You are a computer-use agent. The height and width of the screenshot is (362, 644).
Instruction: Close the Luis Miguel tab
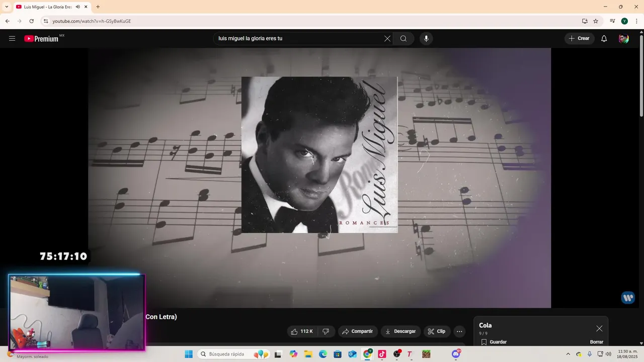coord(86,7)
